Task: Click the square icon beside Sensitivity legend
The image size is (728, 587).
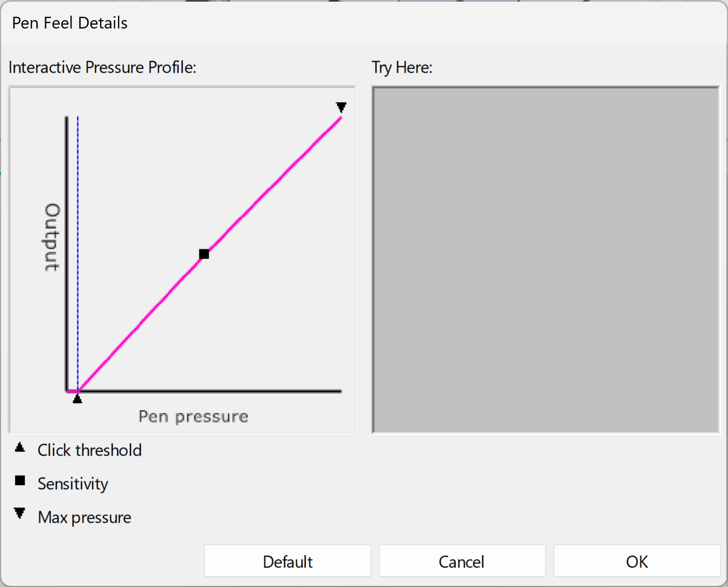Action: tap(20, 481)
